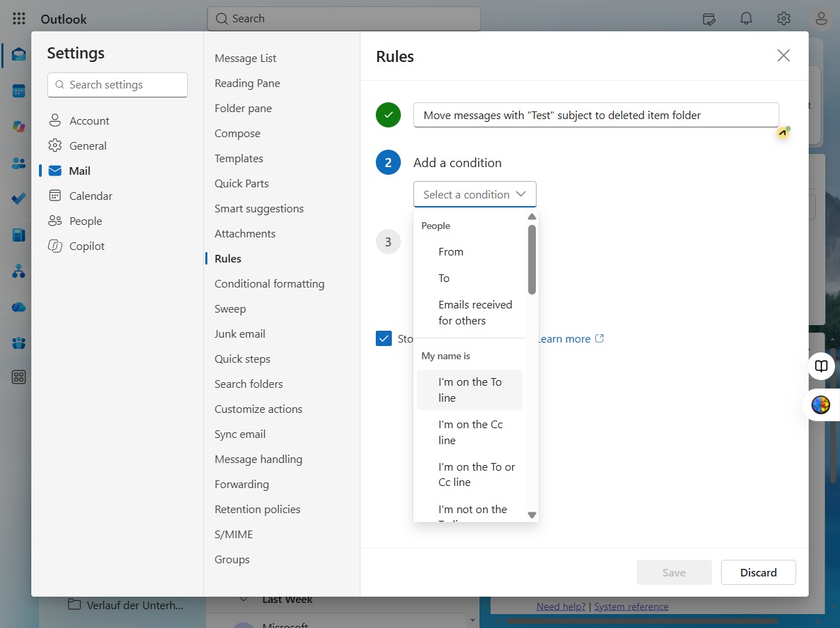Open the To Do checkmark app
The height and width of the screenshot is (628, 840).
19,199
